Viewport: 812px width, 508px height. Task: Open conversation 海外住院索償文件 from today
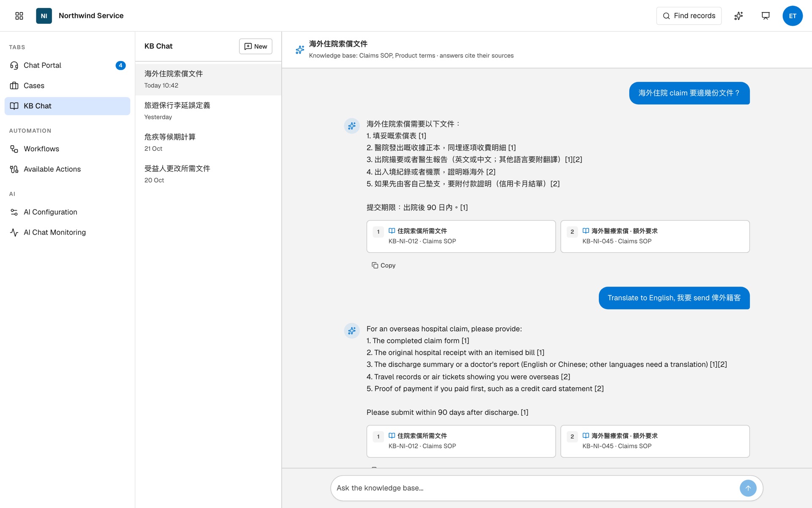(x=208, y=79)
